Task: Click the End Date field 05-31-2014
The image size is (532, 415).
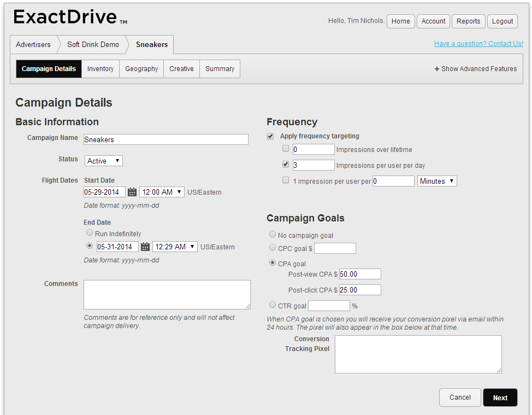Action: [117, 247]
